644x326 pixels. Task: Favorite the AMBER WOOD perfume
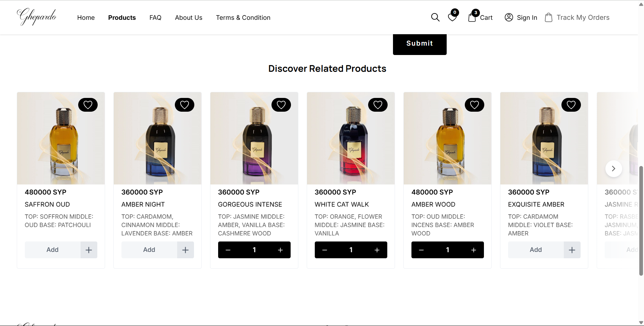475,105
